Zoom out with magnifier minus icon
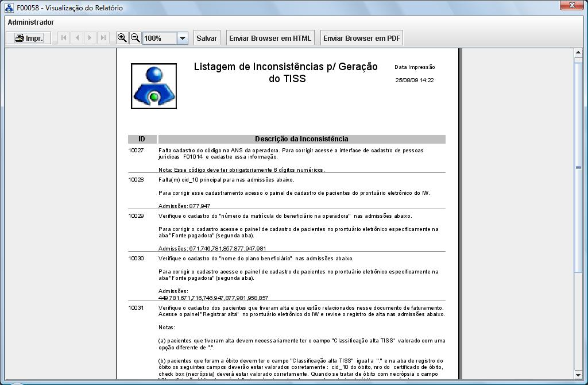Image resolution: width=588 pixels, height=385 pixels. click(x=136, y=38)
